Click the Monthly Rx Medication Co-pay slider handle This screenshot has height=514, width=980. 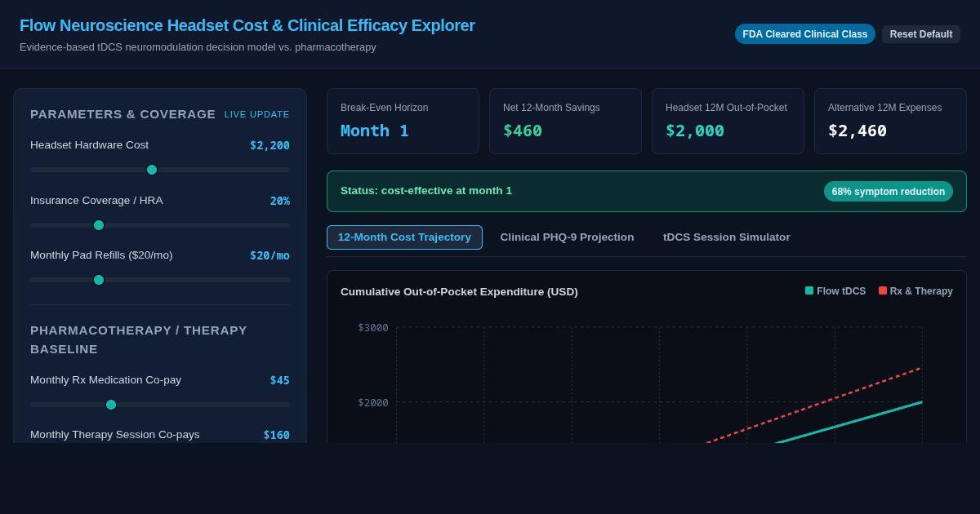click(x=111, y=405)
